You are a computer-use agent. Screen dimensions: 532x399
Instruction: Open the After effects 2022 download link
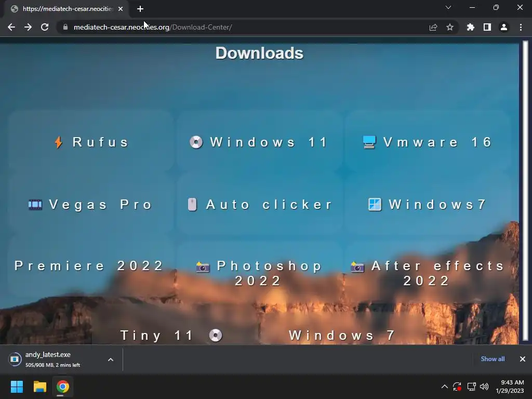tap(428, 273)
